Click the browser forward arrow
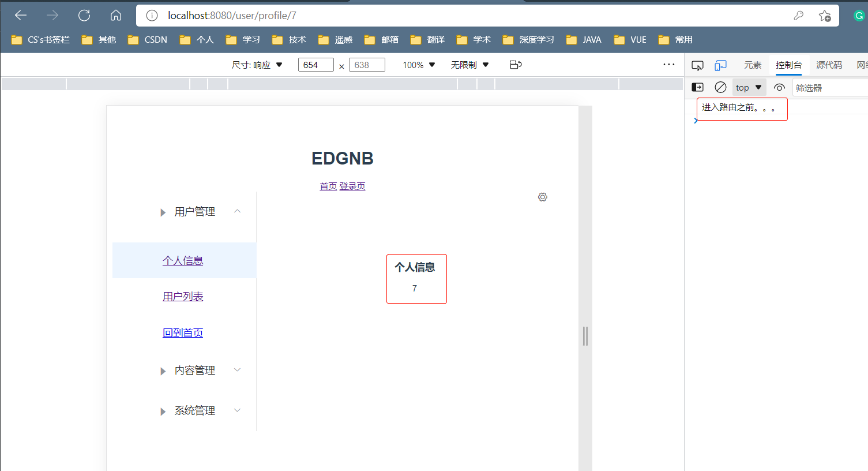The image size is (868, 471). click(x=52, y=16)
